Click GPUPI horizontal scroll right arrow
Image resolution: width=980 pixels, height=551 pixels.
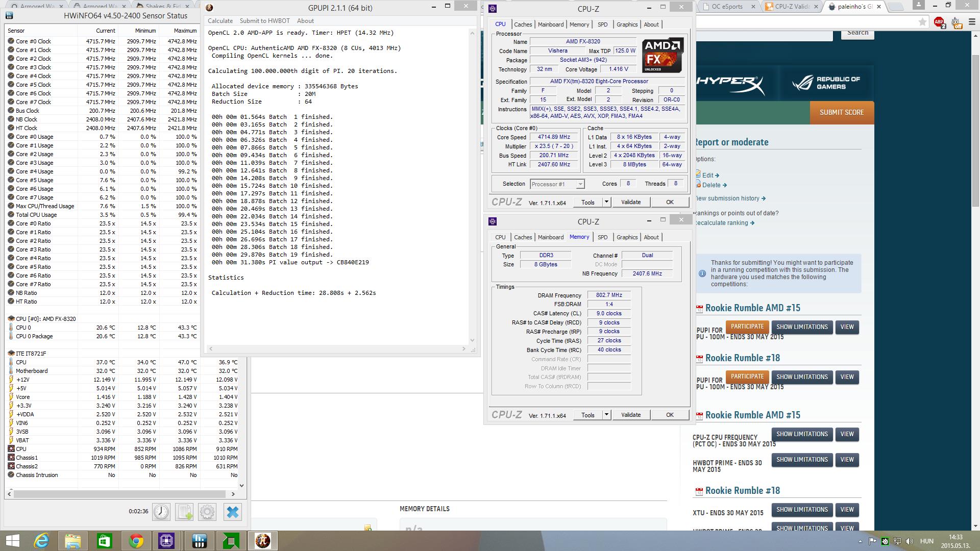[464, 349]
